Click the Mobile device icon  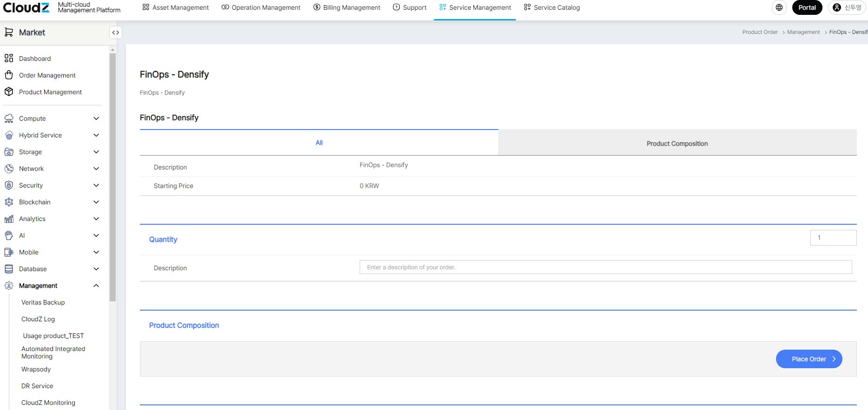coord(9,252)
